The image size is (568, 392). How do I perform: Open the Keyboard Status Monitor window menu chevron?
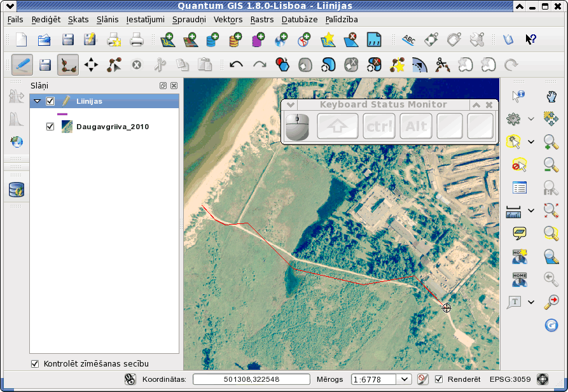(290, 105)
